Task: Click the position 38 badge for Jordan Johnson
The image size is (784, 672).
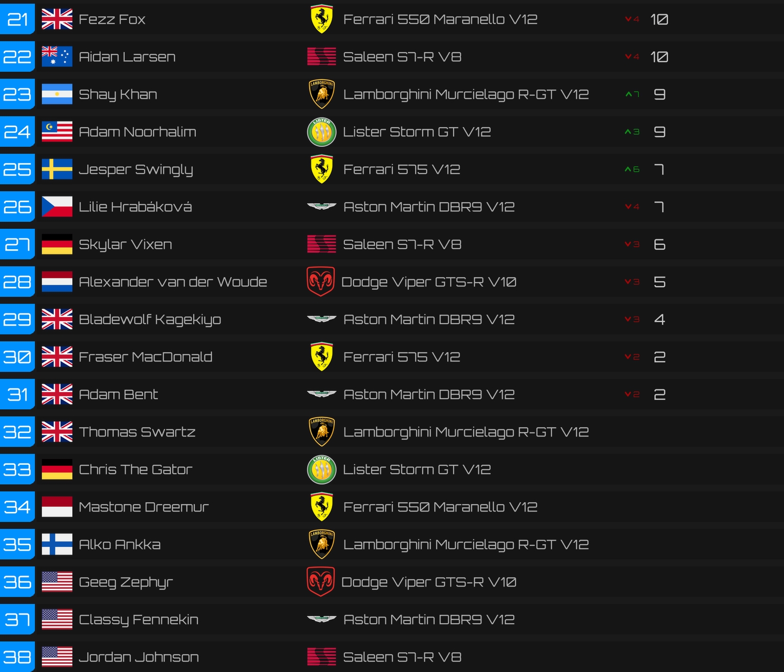Action: pos(17,657)
